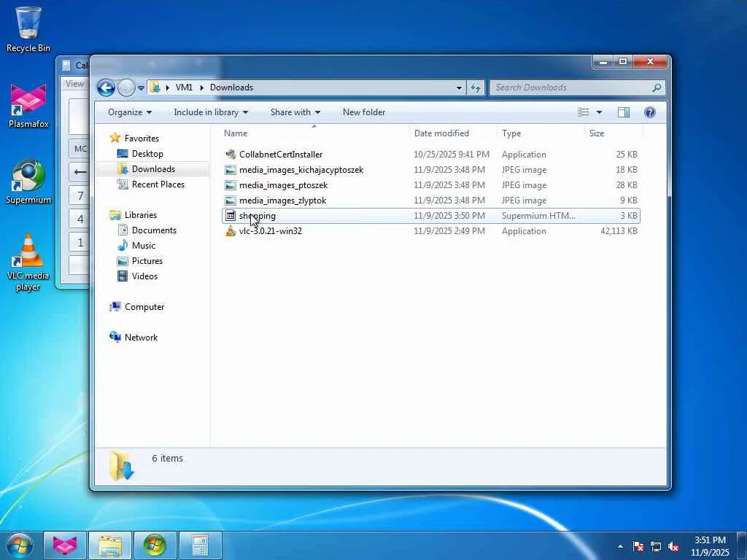747x560 pixels.
Task: Expand the view options dropdown arrow
Action: coord(600,112)
